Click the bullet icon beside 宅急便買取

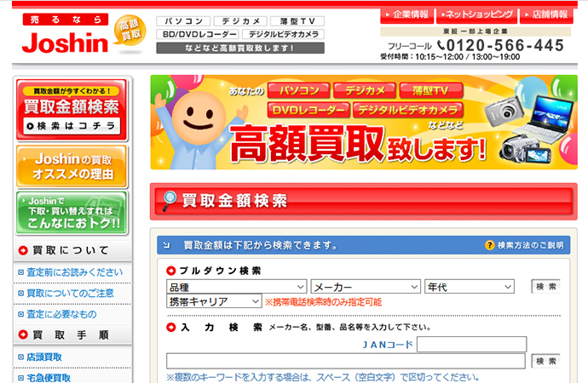(x=21, y=378)
